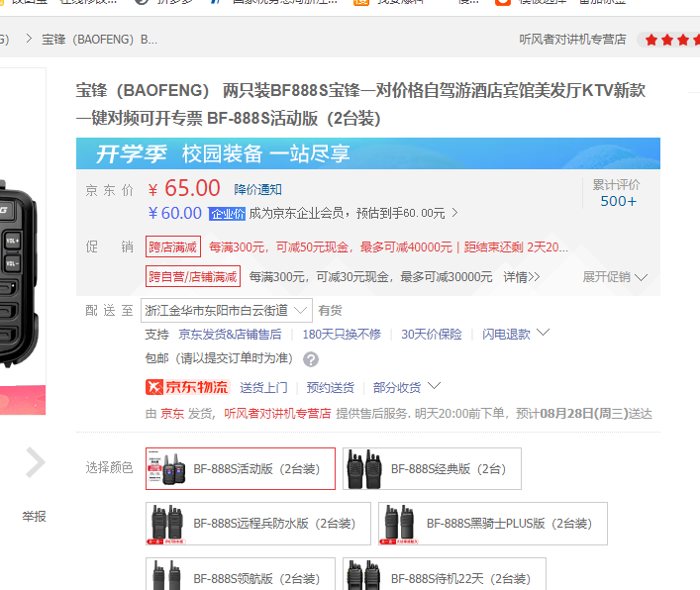Click the cross-store discount (跨店满减) tag
The image size is (700, 590).
(x=173, y=246)
